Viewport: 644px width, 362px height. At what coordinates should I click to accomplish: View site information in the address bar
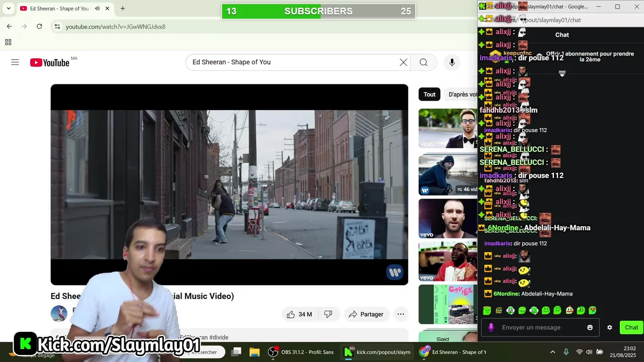57,27
